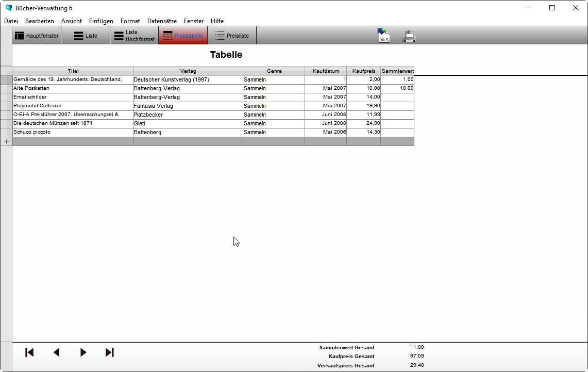Click the Excel XLS export icon
Image resolution: width=588 pixels, height=372 pixels.
[x=383, y=36]
